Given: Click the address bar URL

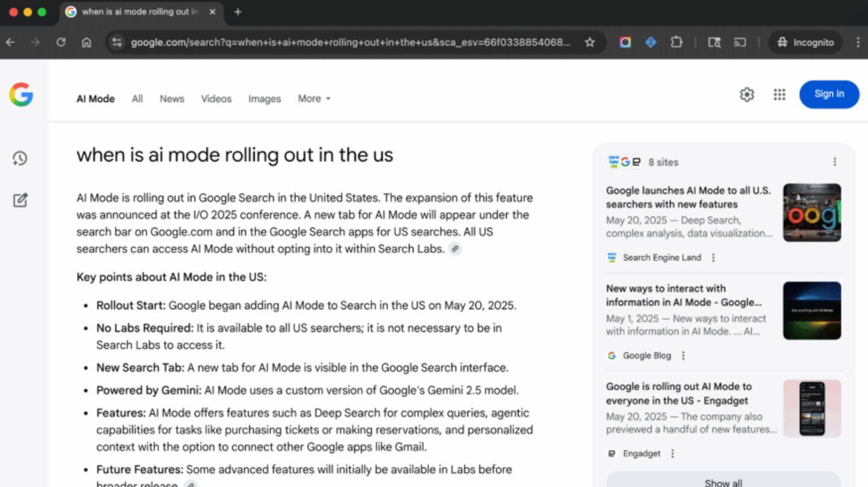Looking at the screenshot, I should click(351, 42).
